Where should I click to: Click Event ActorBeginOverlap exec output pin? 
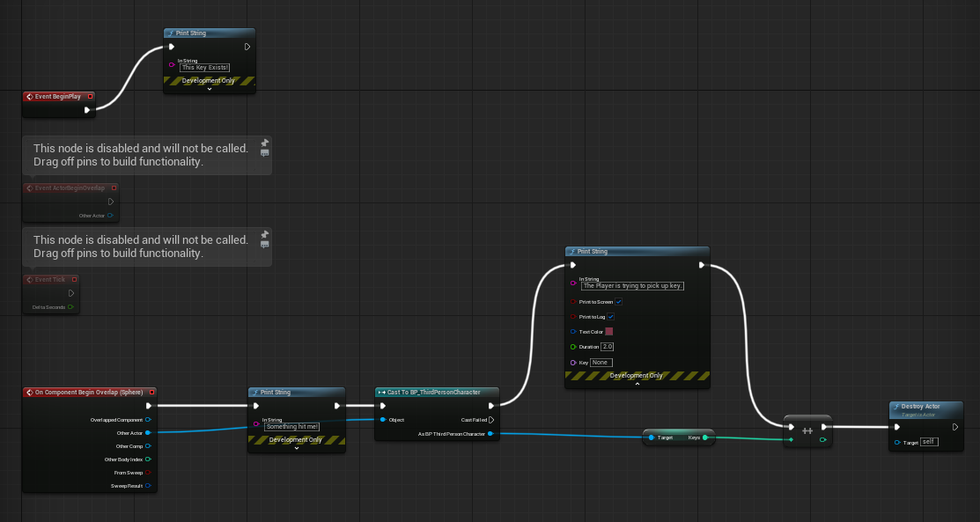pyautogui.click(x=111, y=202)
